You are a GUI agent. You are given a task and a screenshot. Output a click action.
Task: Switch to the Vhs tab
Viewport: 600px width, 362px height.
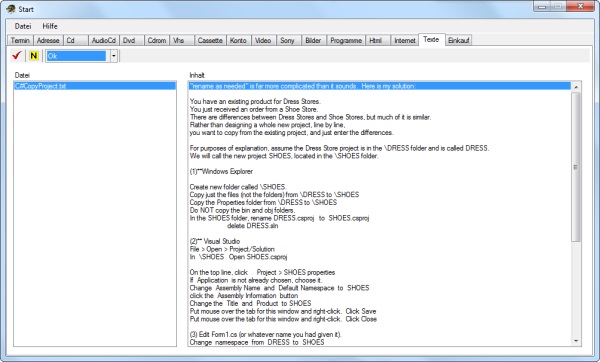(182, 40)
